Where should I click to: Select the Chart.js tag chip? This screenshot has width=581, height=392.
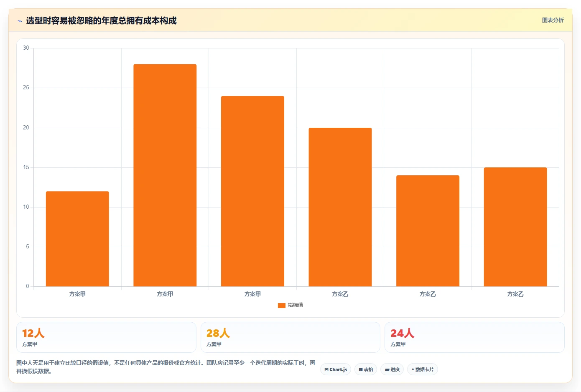[x=336, y=369]
